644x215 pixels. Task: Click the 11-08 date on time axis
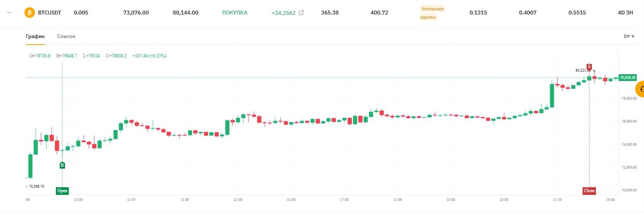point(291,199)
